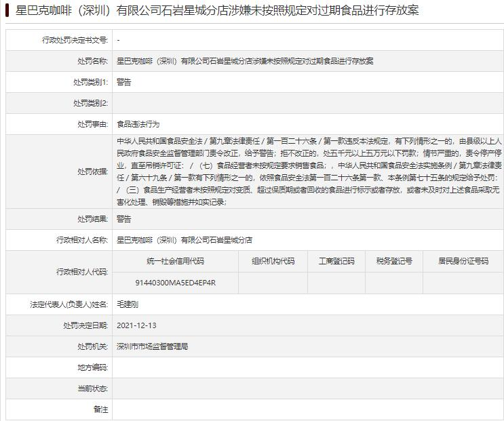The width and height of the screenshot is (504, 421).
Task: Select the 警告 value in 处罚结果 row
Action: [124, 219]
